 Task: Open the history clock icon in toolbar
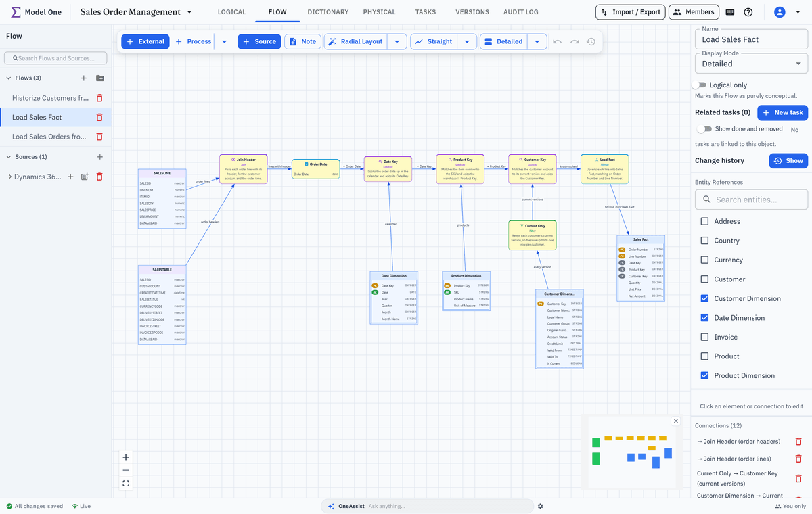point(591,41)
